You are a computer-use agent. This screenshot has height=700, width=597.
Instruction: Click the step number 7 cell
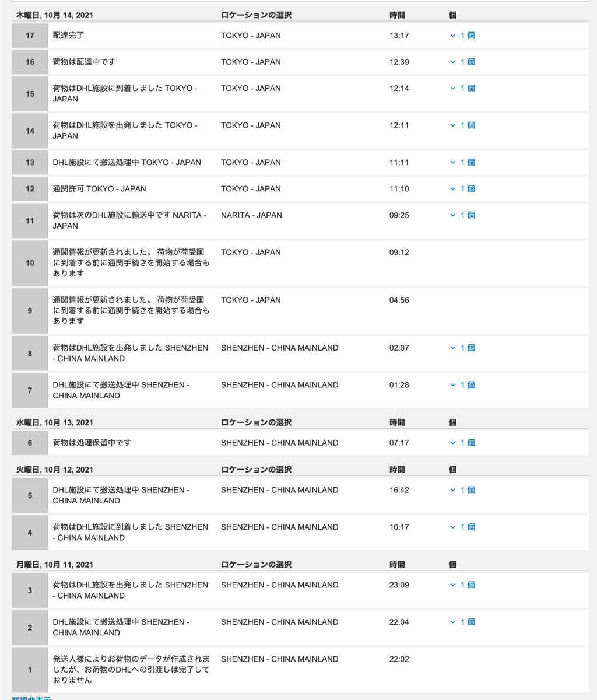pos(30,390)
